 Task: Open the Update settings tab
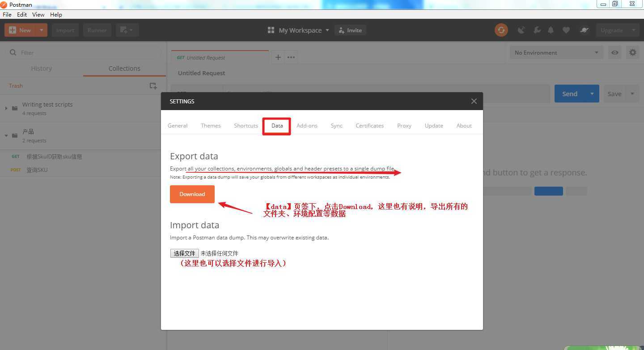pyautogui.click(x=434, y=125)
